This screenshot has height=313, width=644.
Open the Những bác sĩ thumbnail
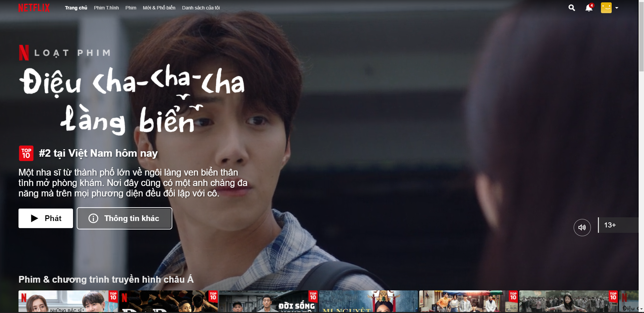pos(68,301)
